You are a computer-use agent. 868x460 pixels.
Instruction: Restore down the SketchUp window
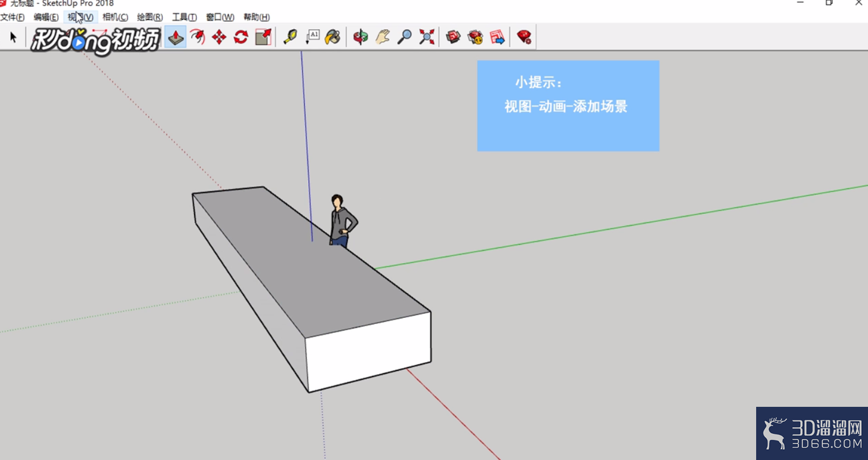(x=829, y=3)
